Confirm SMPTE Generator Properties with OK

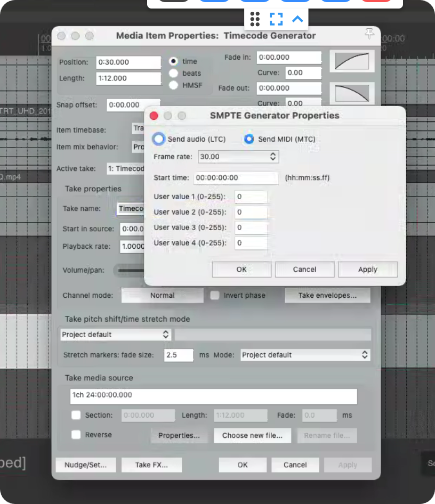pos(241,270)
